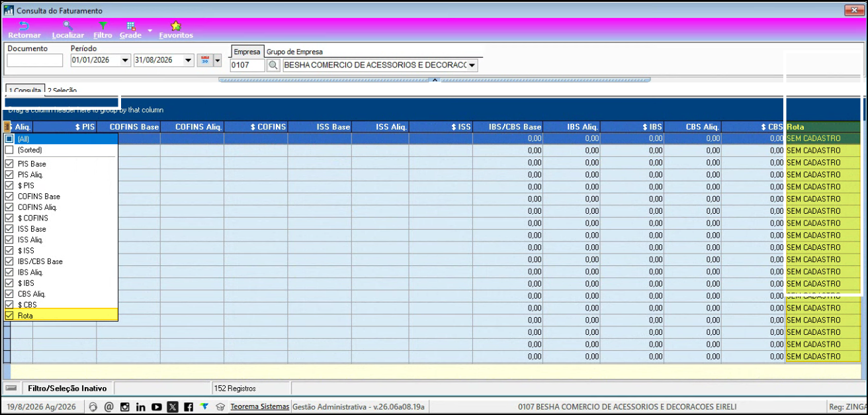This screenshot has width=868, height=415.
Task: Uncheck the COFINS Base column checkbox
Action: click(x=9, y=197)
